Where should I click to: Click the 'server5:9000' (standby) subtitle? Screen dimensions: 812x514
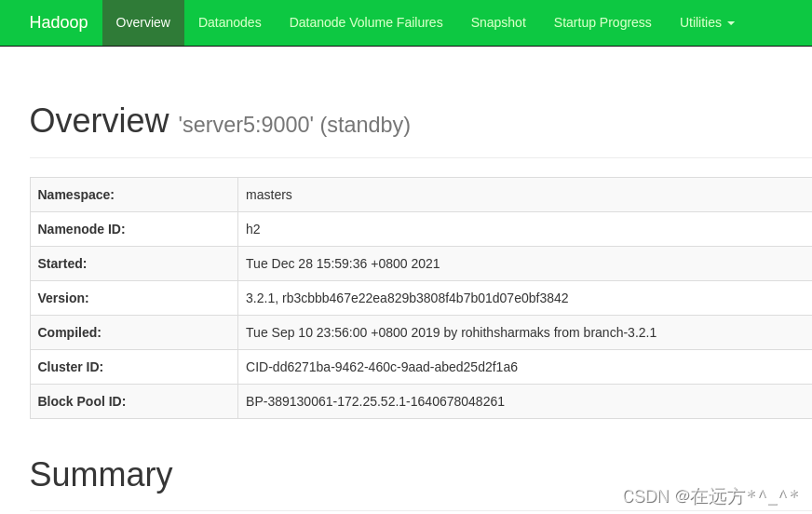click(294, 125)
